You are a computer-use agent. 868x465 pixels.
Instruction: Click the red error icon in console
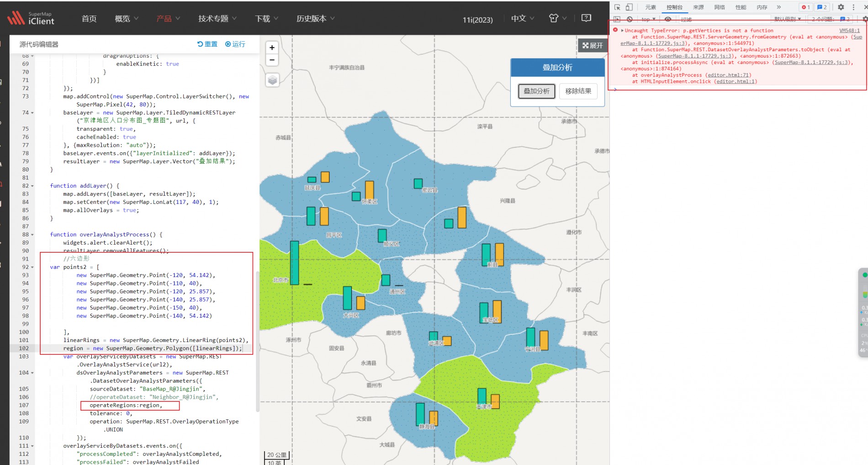[x=615, y=30]
